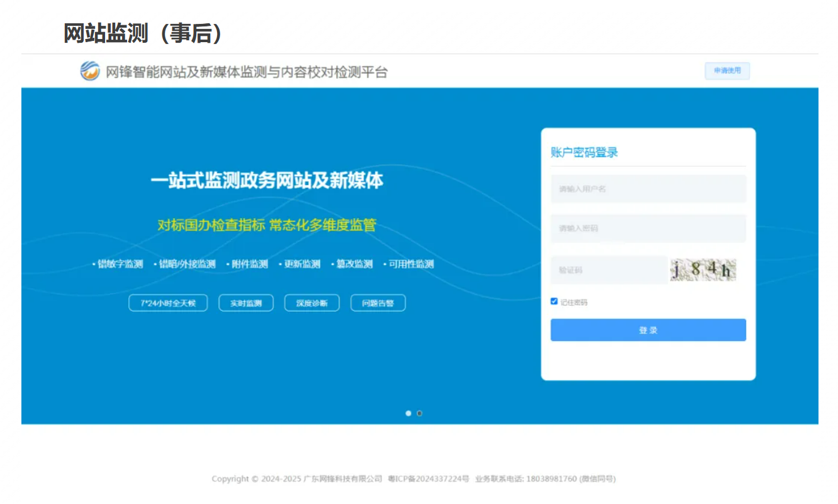Refresh the captcha image j84h
This screenshot has height=504, width=838.
(x=702, y=270)
